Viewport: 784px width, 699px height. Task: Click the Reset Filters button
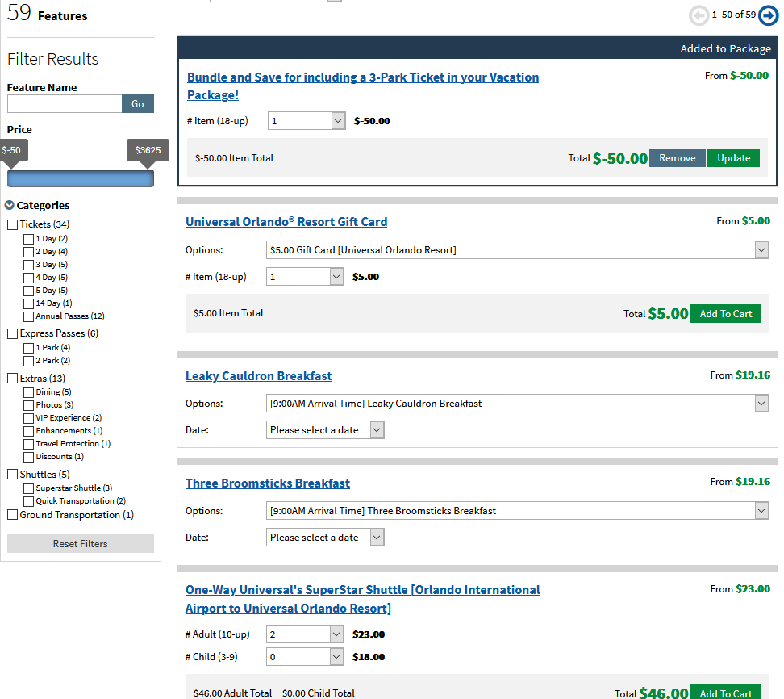pyautogui.click(x=81, y=544)
